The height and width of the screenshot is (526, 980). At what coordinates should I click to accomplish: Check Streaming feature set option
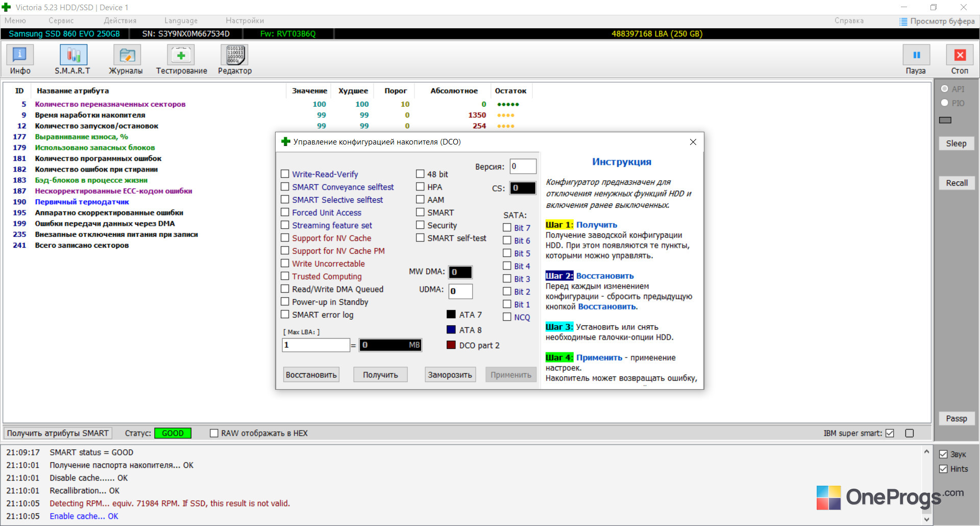[285, 225]
